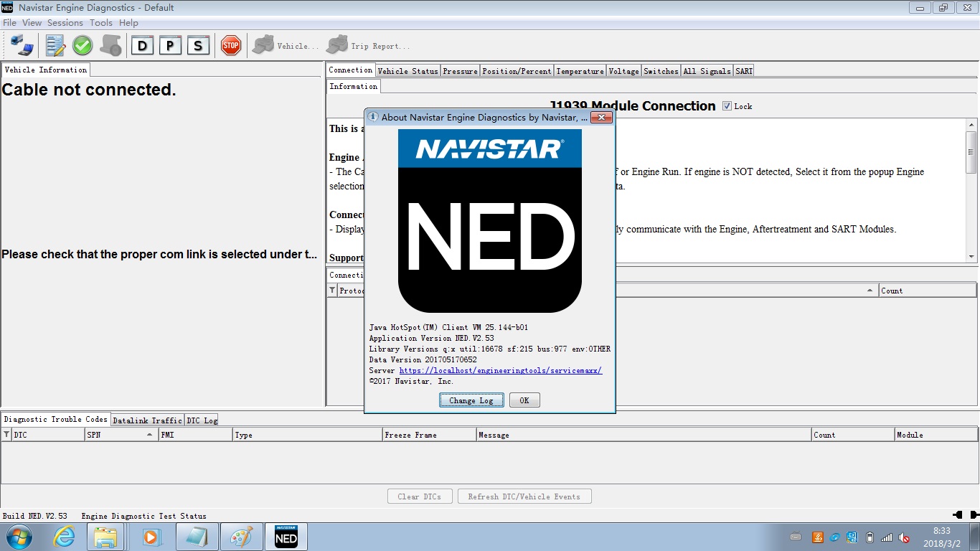Open the D window toolbar button
The width and height of the screenshot is (980, 551).
point(142,46)
